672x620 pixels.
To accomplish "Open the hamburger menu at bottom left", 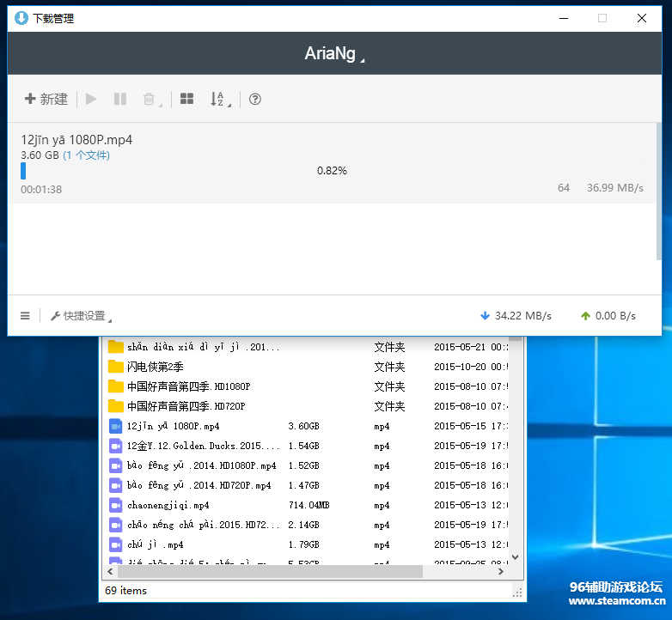I will [x=25, y=316].
